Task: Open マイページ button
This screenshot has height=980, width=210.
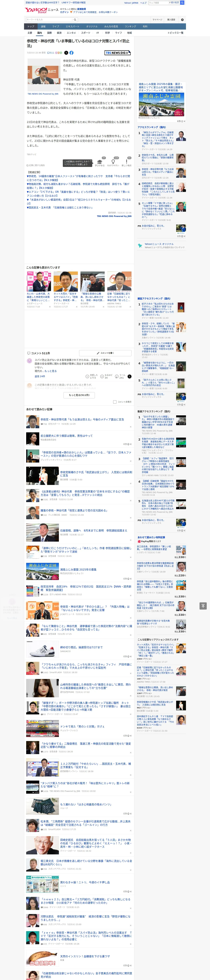Action: (157, 19)
